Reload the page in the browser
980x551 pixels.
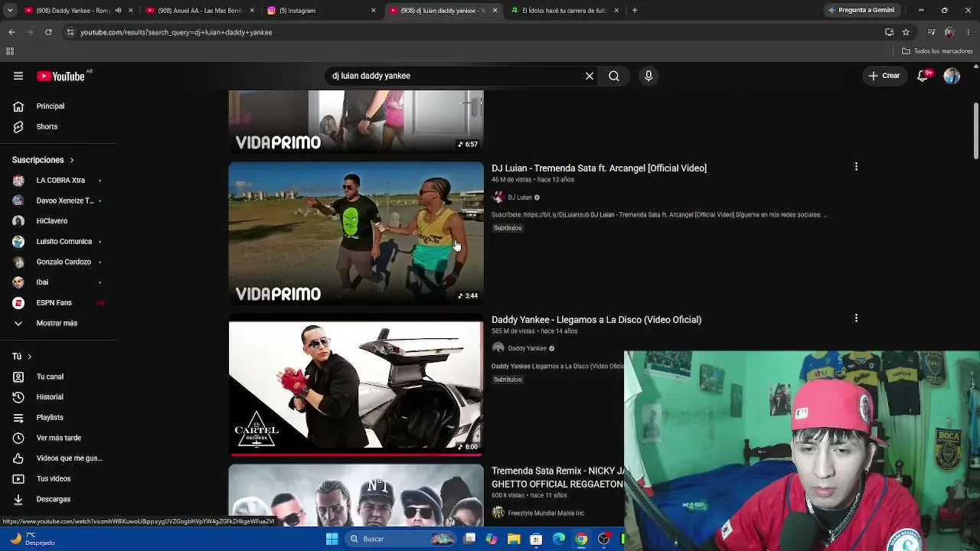click(x=48, y=32)
